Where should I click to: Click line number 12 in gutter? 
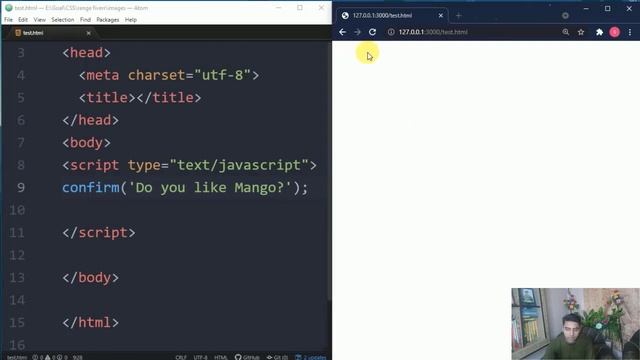(x=17, y=256)
